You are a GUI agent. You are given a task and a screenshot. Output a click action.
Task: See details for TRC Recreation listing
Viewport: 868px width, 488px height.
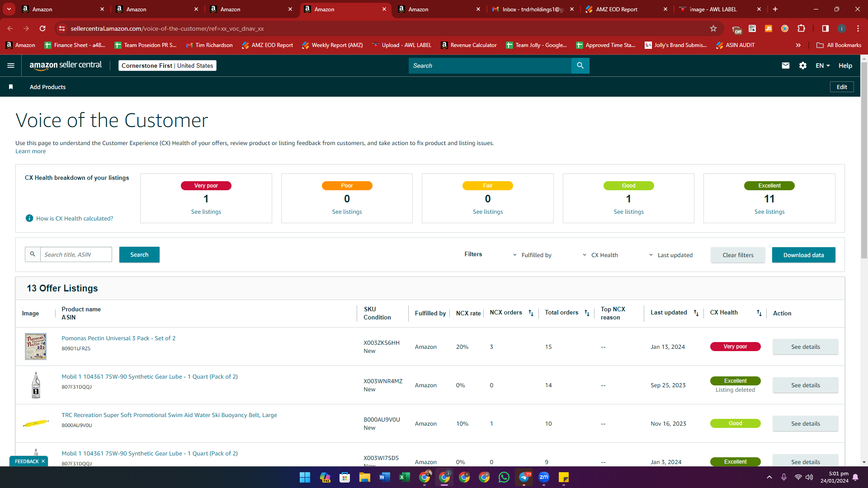805,423
